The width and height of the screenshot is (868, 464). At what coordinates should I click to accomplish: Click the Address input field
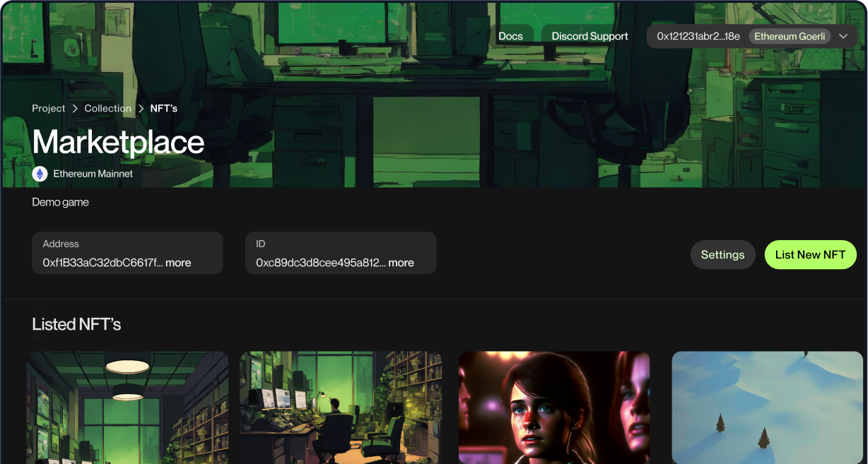127,253
